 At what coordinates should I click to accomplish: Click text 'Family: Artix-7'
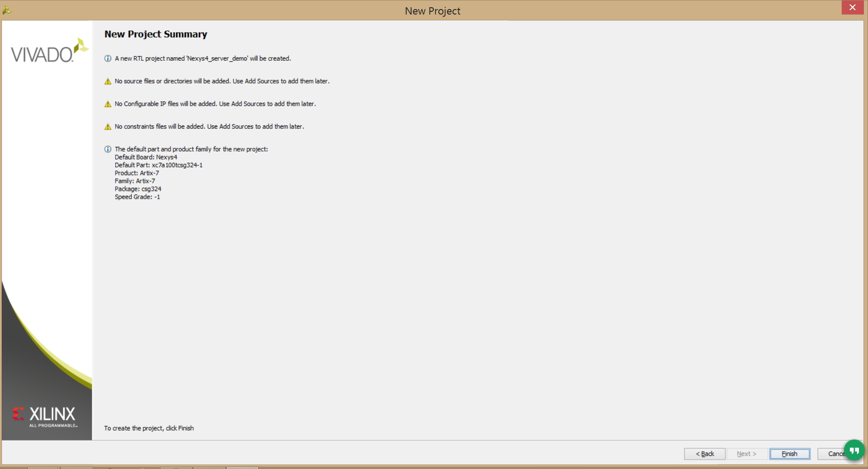point(135,181)
